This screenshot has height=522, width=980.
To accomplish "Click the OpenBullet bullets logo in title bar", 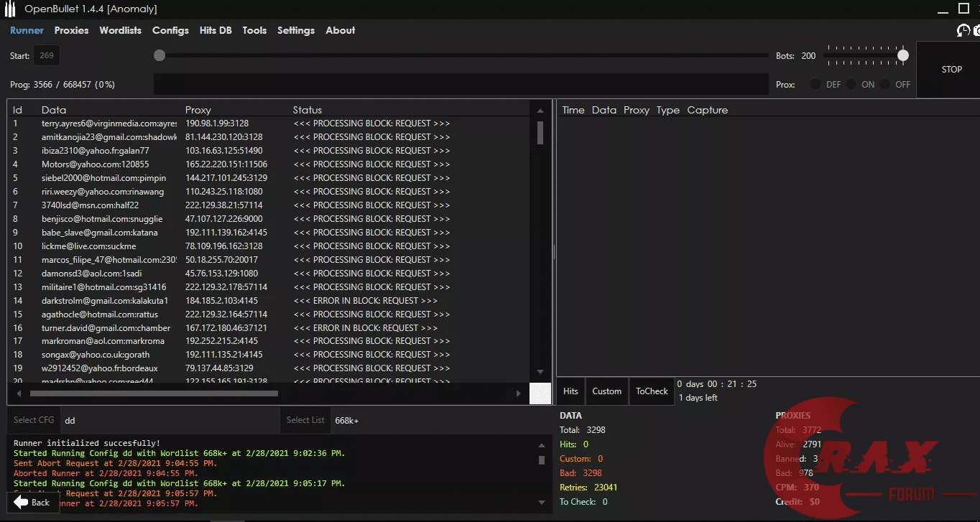I will (10, 9).
